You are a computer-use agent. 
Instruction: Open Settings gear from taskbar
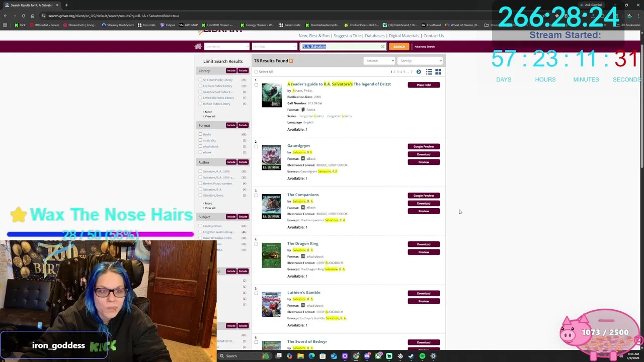click(x=433, y=356)
